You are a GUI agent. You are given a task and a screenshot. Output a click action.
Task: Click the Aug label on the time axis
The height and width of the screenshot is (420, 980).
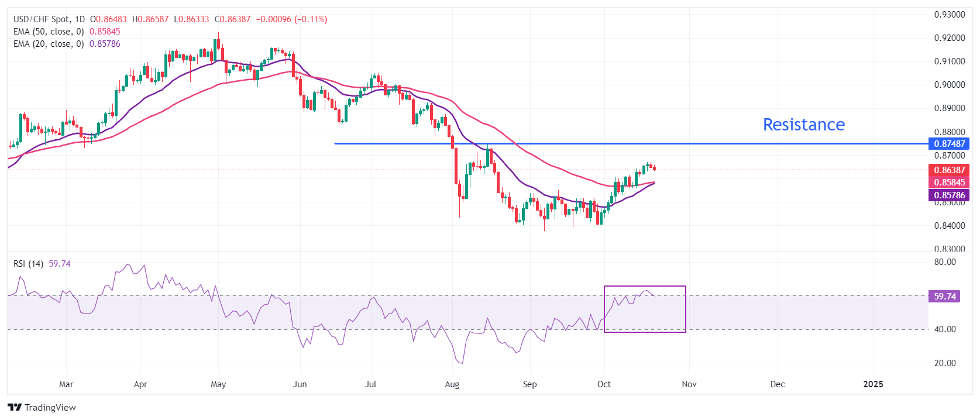[x=452, y=384]
